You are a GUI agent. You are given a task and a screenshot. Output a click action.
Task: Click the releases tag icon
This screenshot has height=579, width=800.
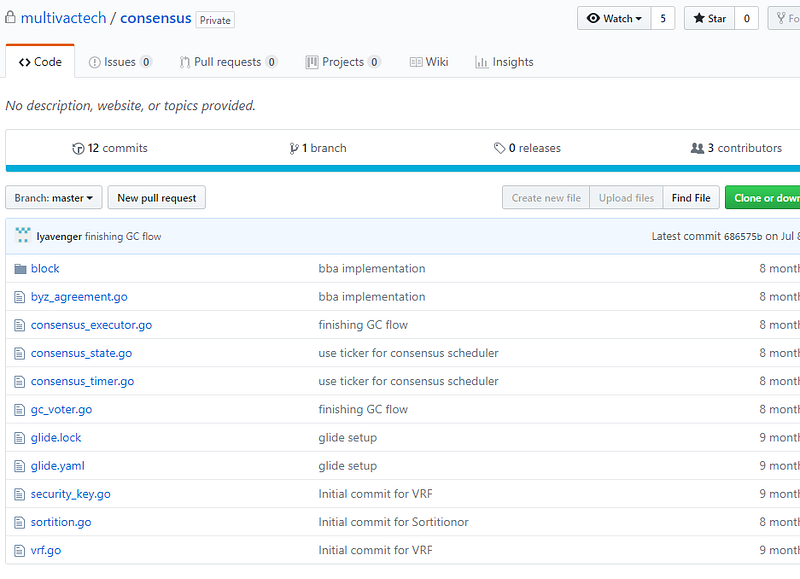coord(499,148)
